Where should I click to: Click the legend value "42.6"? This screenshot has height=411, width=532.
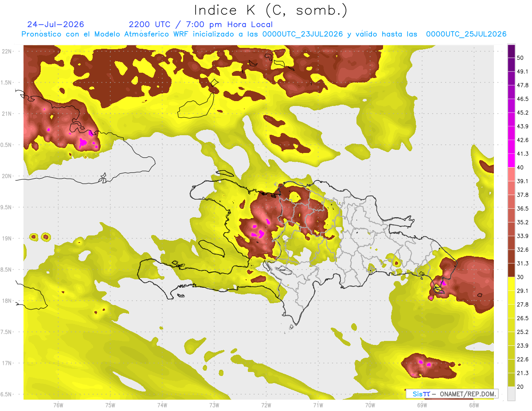523,140
